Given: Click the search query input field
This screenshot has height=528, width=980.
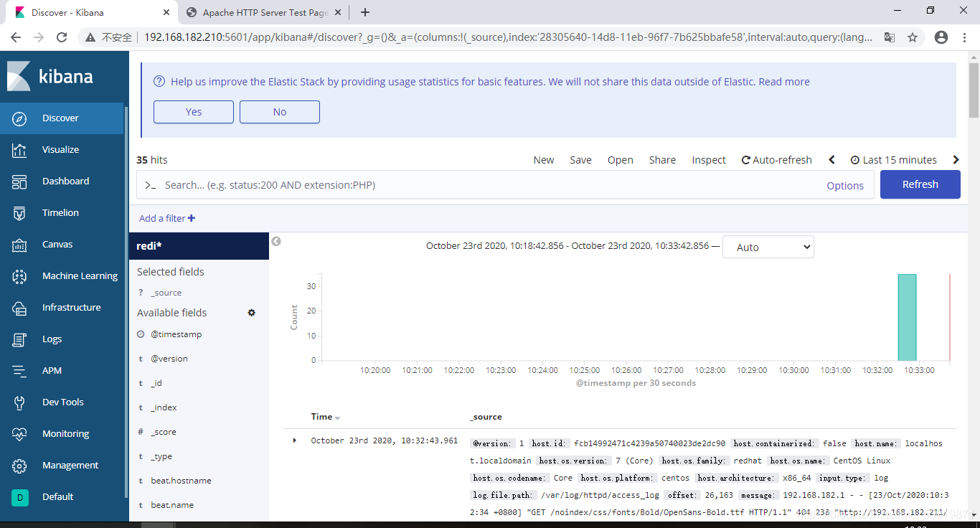Looking at the screenshot, I should coord(488,185).
